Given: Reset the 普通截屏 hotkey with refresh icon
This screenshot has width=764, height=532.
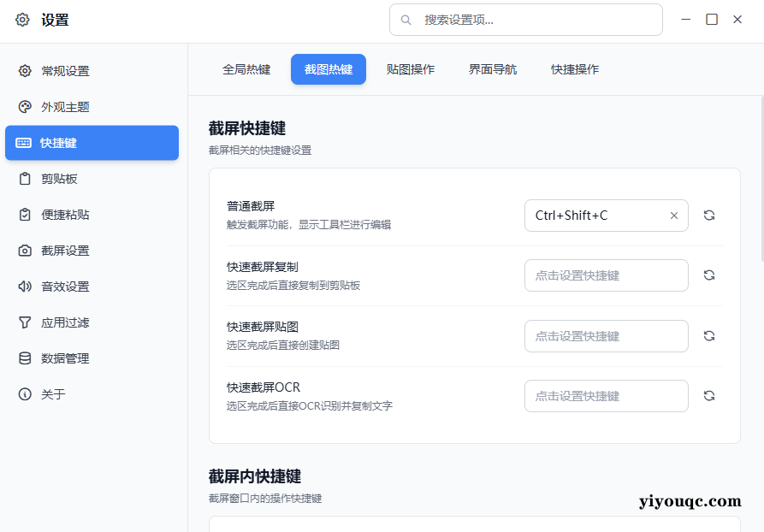Looking at the screenshot, I should pyautogui.click(x=709, y=215).
